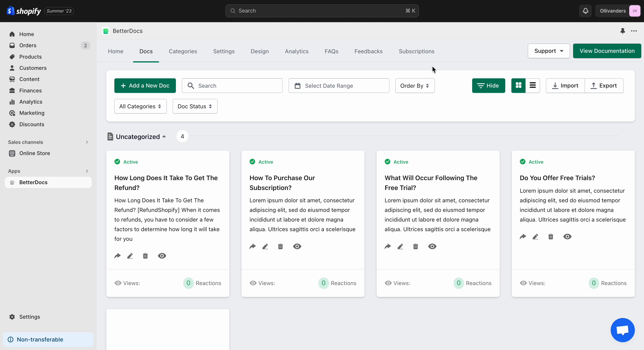Click the edit pencil icon on 'How To Purchase Our Subscription'
This screenshot has width=644, height=350.
pos(266,246)
